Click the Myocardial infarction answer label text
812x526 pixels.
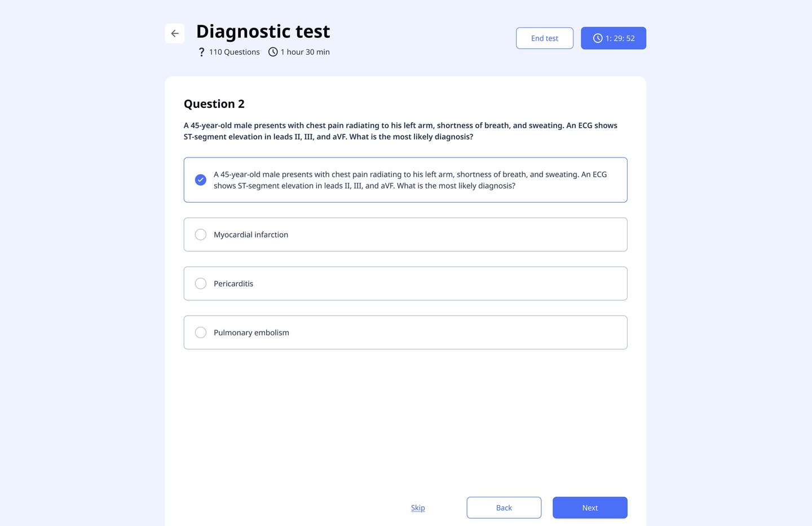pos(251,235)
